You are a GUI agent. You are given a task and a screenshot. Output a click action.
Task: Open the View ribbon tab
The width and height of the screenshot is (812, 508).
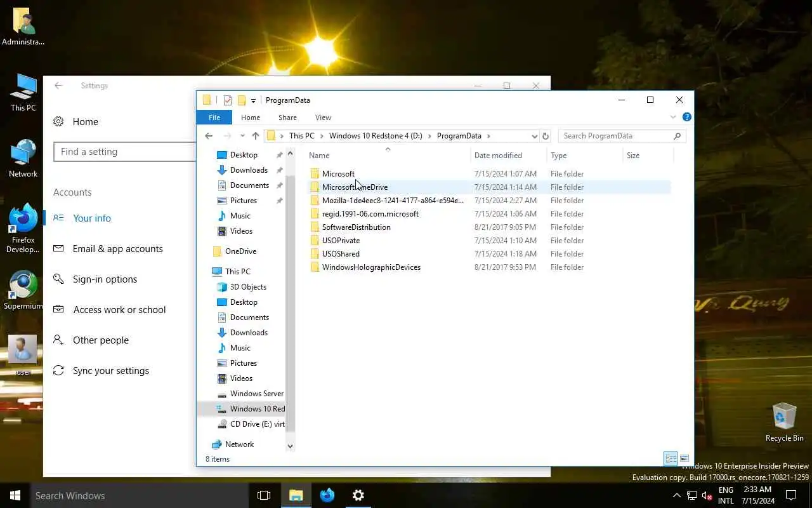[323, 117]
